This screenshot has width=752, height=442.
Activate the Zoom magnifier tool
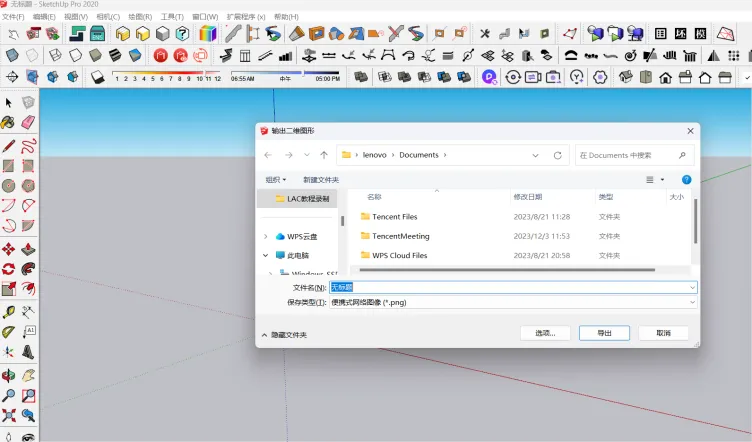pyautogui.click(x=9, y=395)
